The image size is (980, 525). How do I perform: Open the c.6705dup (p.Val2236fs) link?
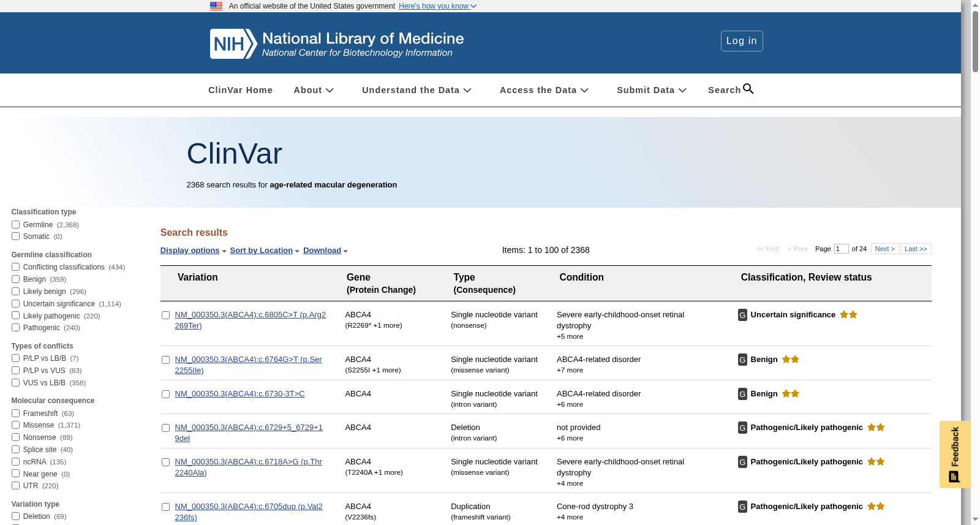click(248, 512)
